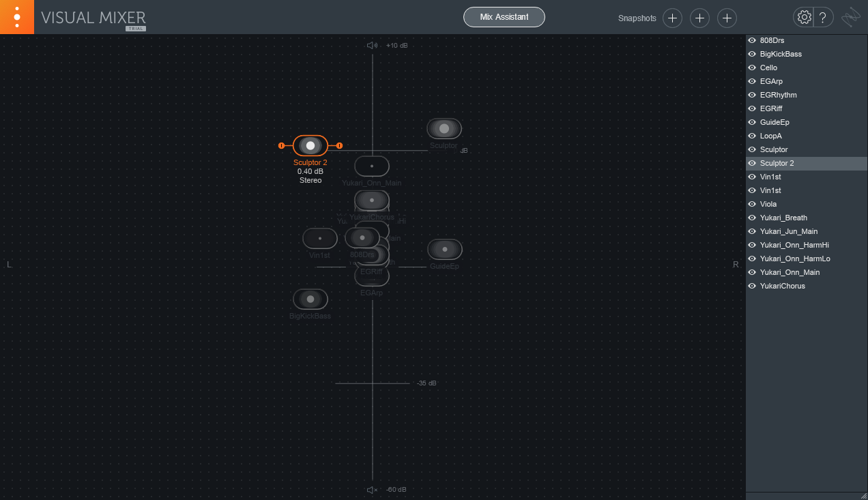This screenshot has height=500, width=868.
Task: Click the Snapshots label
Action: (x=637, y=18)
